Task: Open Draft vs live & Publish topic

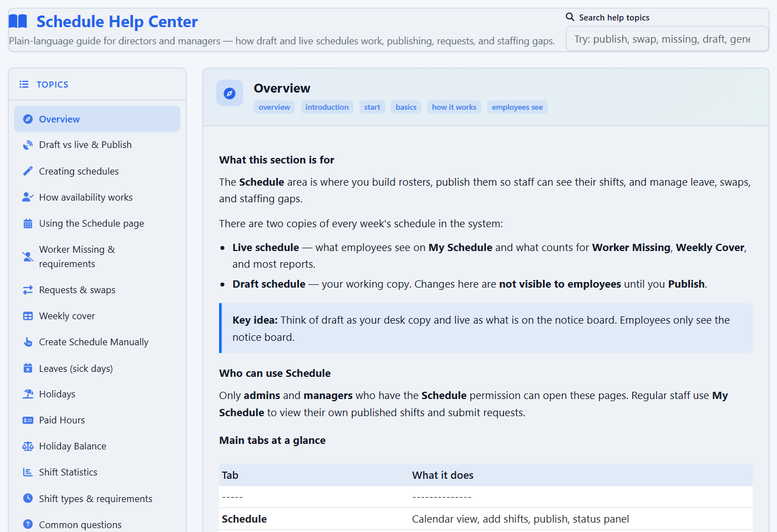Action: tap(97, 145)
